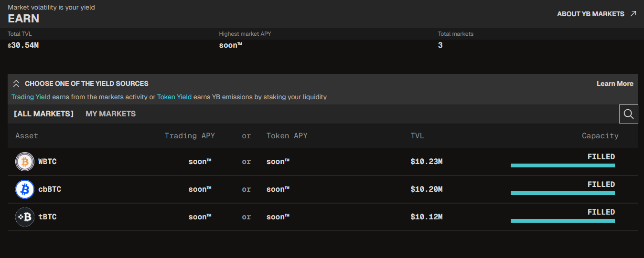This screenshot has width=644, height=258.
Task: Click the WBTC coin icon
Action: 25,162
